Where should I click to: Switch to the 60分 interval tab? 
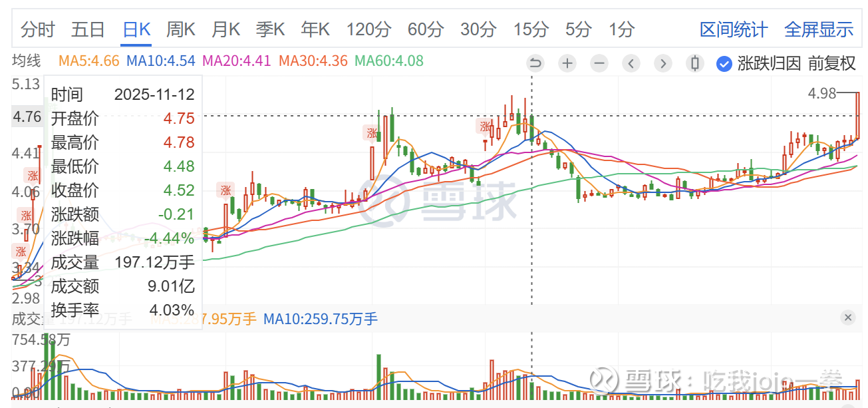pos(426,29)
